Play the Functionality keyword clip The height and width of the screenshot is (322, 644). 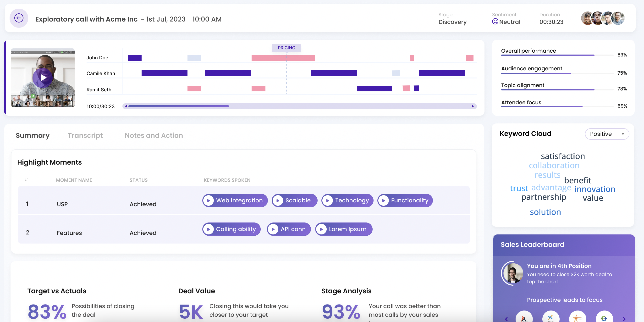384,200
